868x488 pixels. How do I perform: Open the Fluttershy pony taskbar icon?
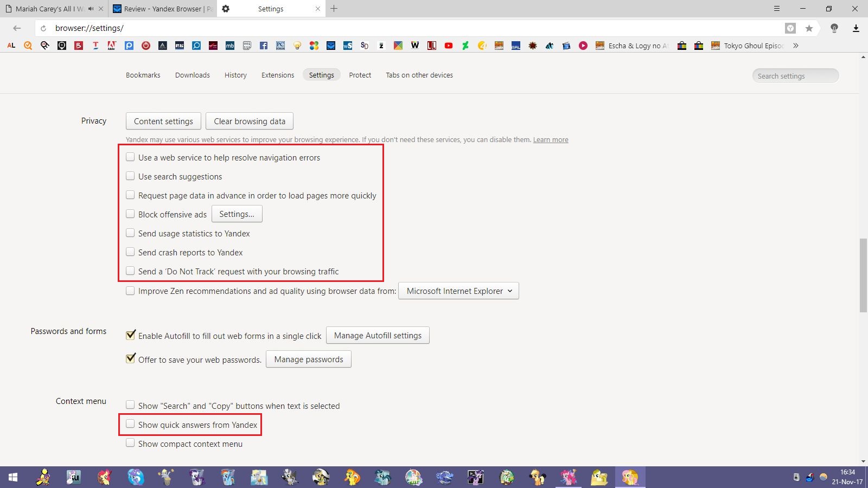point(630,477)
